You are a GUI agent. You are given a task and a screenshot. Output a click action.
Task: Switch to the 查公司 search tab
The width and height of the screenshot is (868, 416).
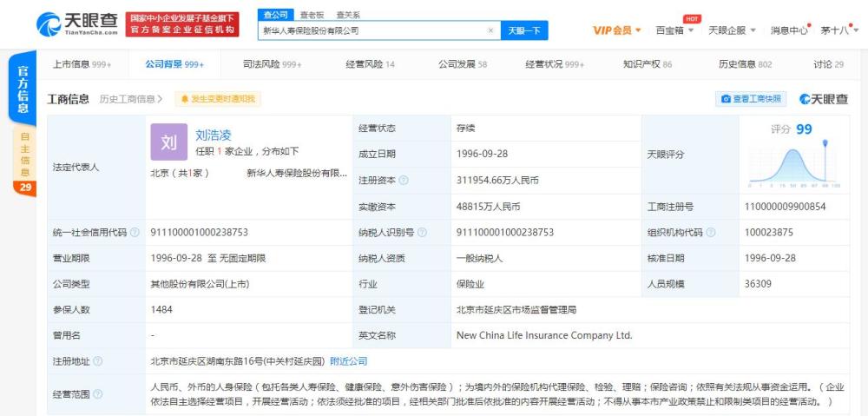[275, 15]
